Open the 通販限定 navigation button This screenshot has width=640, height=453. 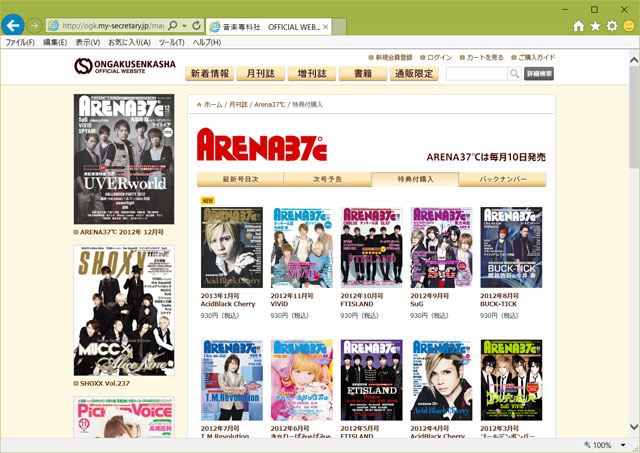(414, 73)
